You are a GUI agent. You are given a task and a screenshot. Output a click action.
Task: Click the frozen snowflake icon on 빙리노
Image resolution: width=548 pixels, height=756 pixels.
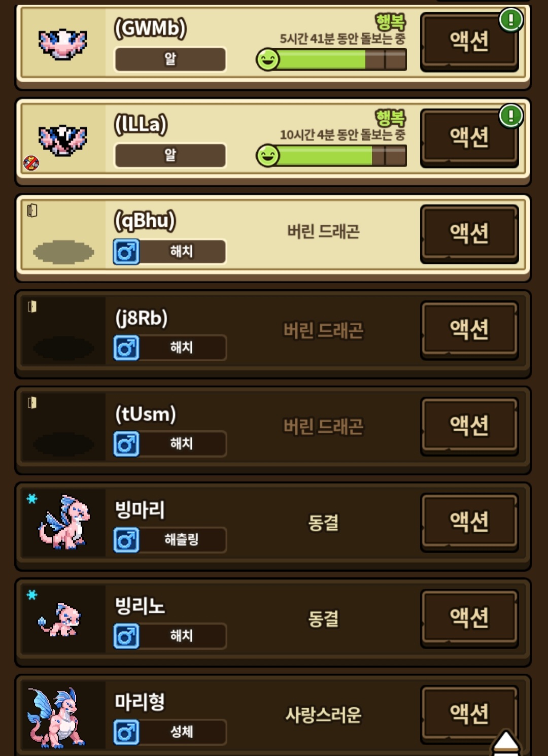(x=32, y=594)
